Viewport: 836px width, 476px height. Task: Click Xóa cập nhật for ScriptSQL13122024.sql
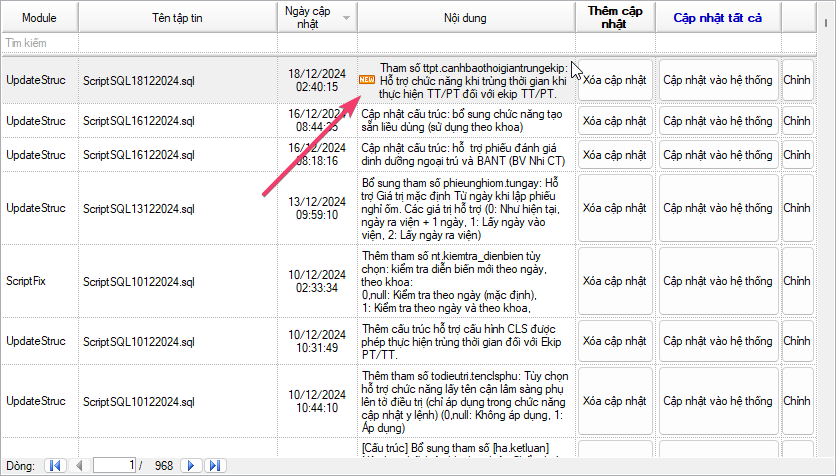(615, 208)
